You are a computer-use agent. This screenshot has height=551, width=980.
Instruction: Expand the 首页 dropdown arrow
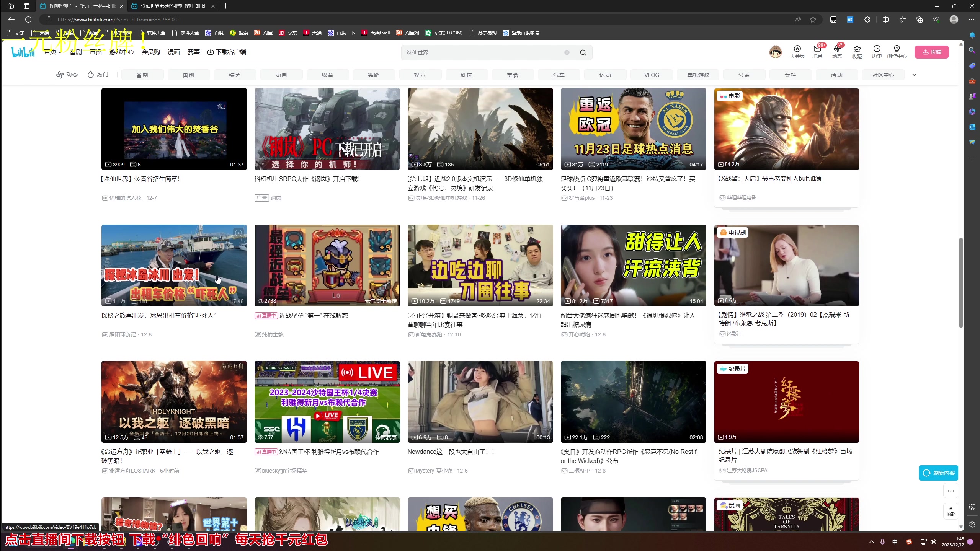pyautogui.click(x=59, y=52)
